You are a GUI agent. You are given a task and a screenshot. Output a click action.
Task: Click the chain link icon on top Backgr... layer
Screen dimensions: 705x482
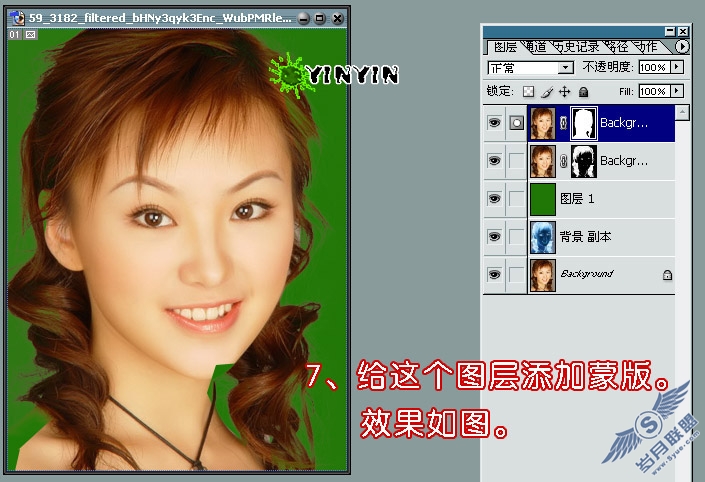tap(563, 123)
